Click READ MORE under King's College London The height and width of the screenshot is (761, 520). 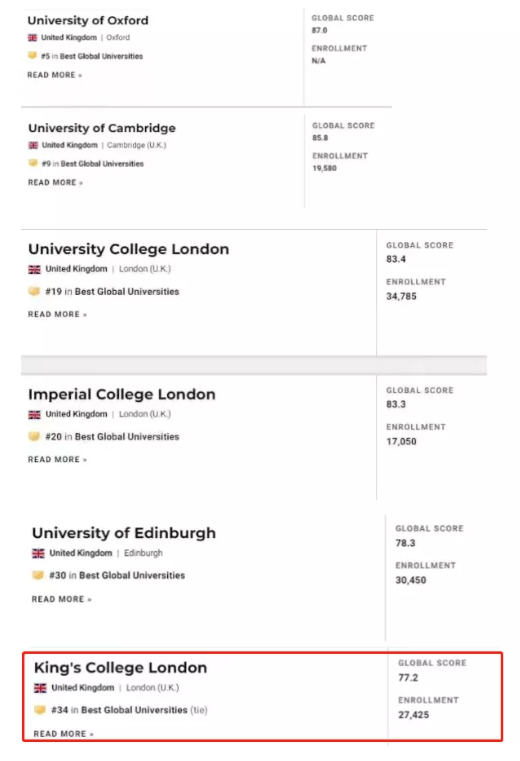point(64,734)
